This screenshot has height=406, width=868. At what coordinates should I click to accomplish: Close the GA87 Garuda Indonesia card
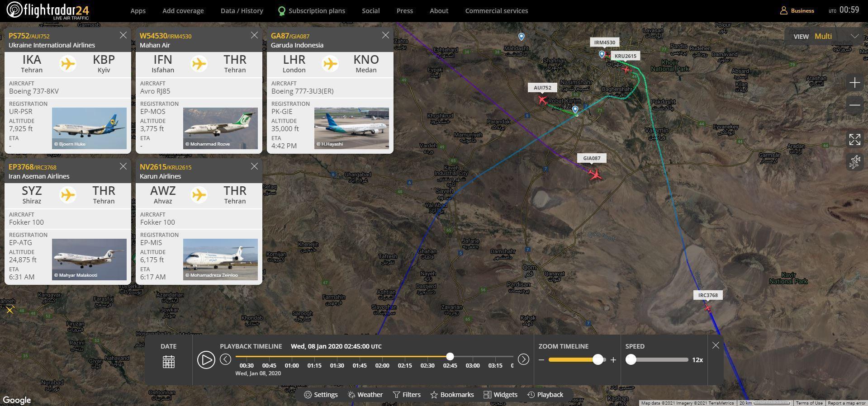pyautogui.click(x=385, y=35)
